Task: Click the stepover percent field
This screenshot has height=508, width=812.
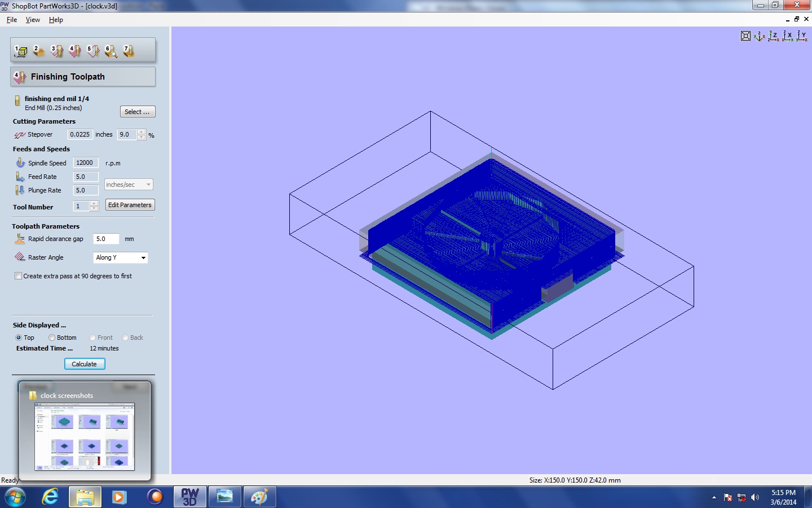Action: point(127,134)
